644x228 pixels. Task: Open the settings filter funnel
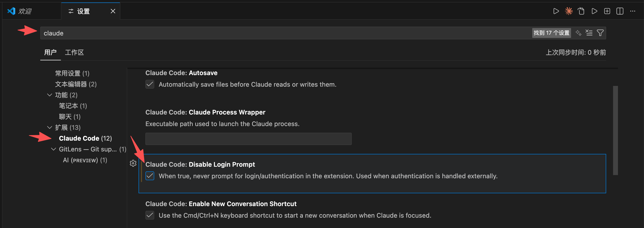(x=600, y=33)
